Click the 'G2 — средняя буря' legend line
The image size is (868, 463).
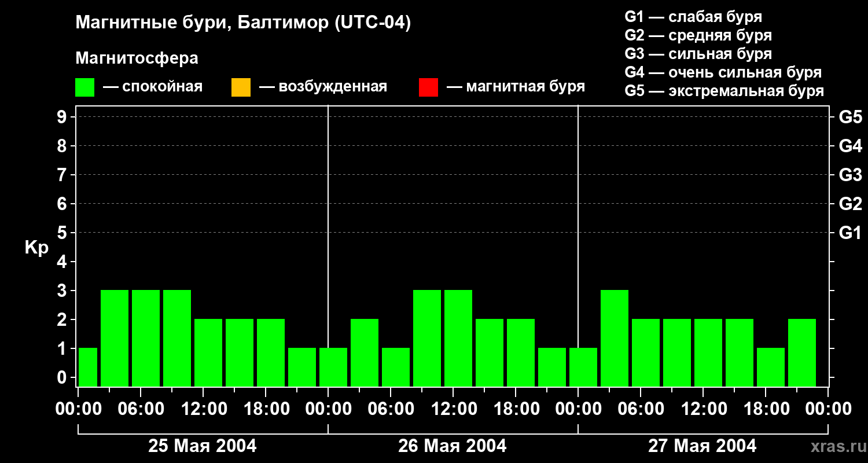[x=698, y=35]
